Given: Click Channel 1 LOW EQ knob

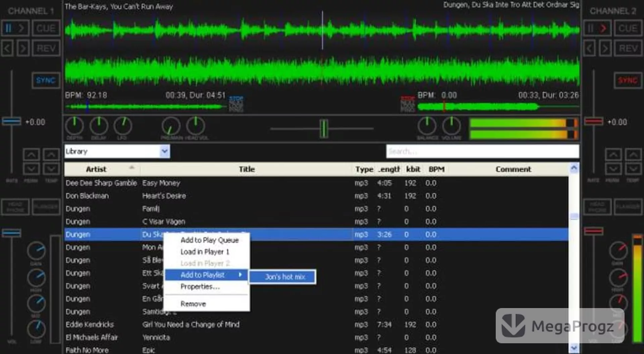Looking at the screenshot, I should 36,329.
